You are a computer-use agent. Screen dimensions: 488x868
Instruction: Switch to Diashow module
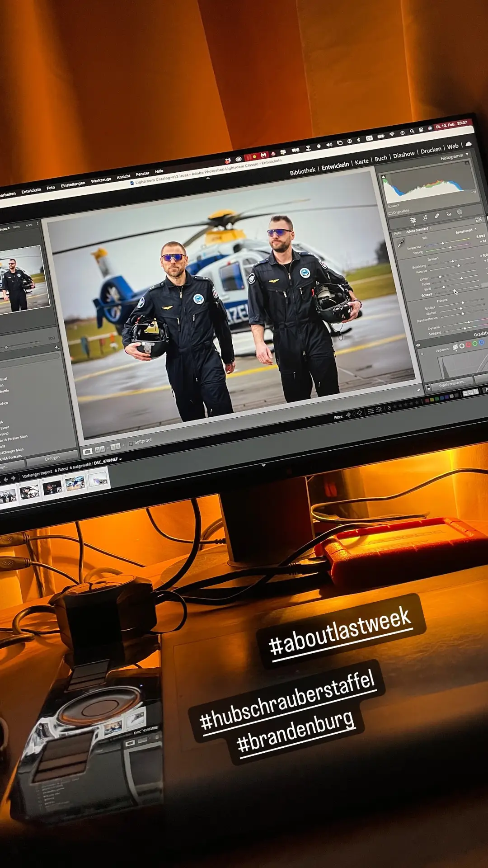404,155
